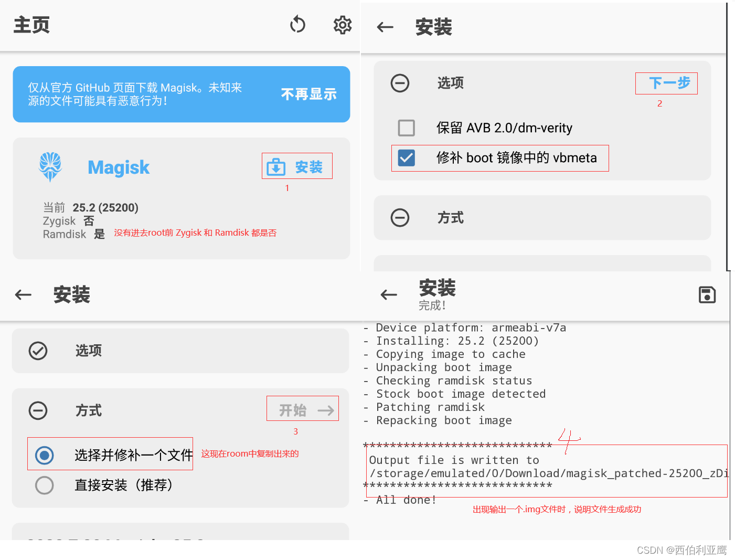This screenshot has height=560, width=735.
Task: Go back from the 完成! screen
Action: click(389, 295)
